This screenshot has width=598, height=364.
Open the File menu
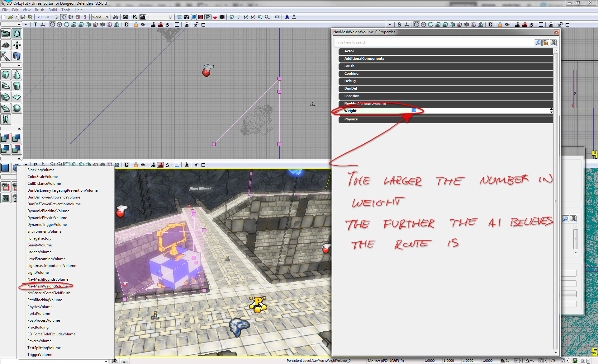coord(5,10)
